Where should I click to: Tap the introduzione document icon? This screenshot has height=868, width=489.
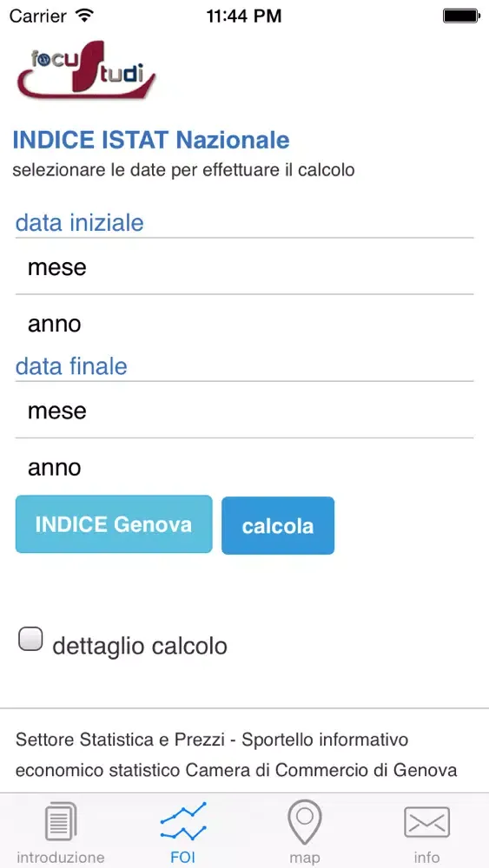click(61, 821)
